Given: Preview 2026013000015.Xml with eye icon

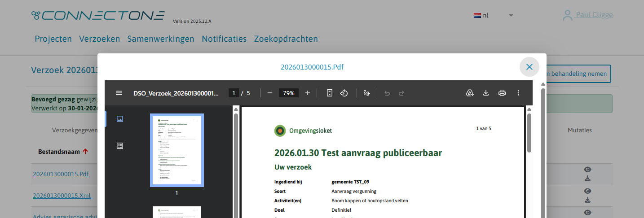Looking at the screenshot, I should click(x=587, y=191).
